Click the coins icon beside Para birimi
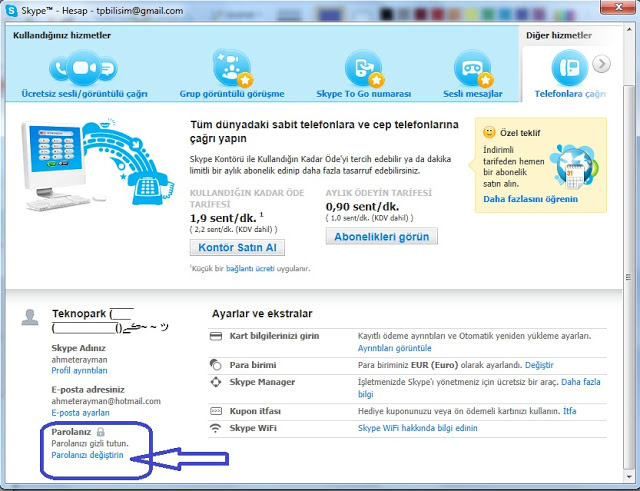 pyautogui.click(x=216, y=364)
